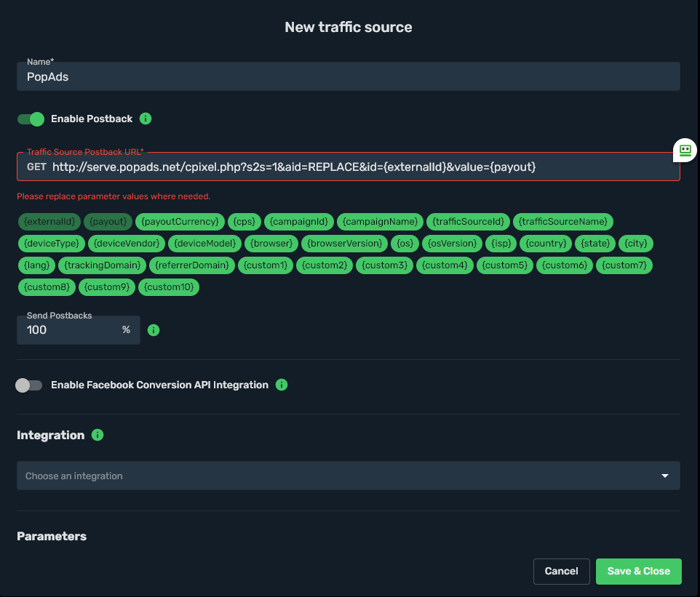Viewport: 700px width, 597px height.
Task: Click info icon beside Facebook Conversion API Integration
Action: [x=282, y=385]
